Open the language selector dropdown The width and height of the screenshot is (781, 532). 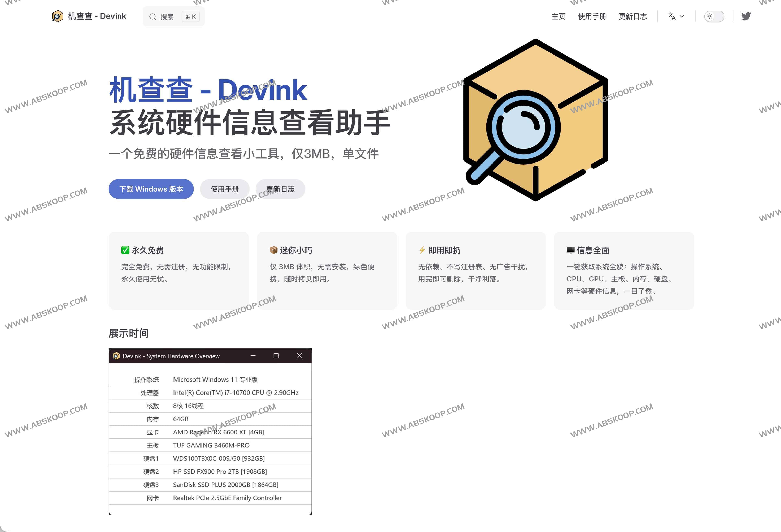[676, 16]
